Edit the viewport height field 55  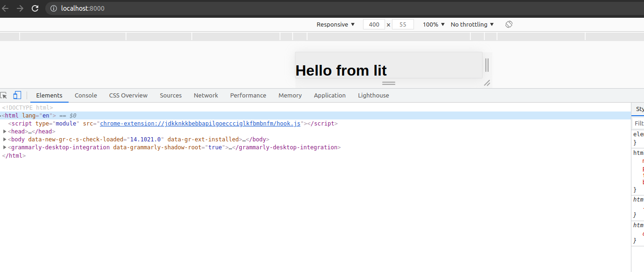[x=403, y=24]
